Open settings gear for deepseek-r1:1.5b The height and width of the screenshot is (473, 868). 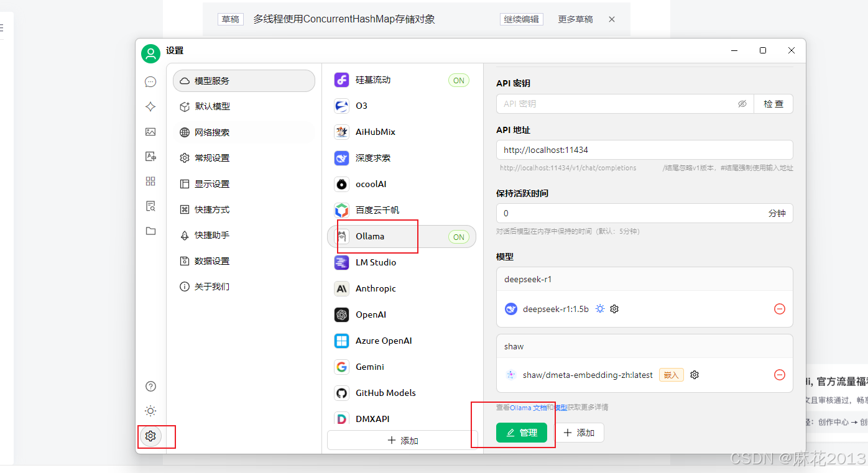[x=614, y=308]
